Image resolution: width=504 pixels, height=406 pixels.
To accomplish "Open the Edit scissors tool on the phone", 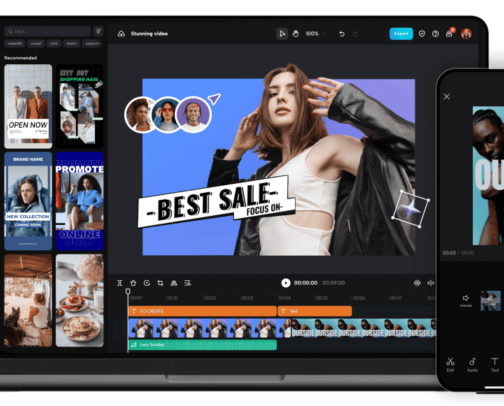I will pos(450,364).
